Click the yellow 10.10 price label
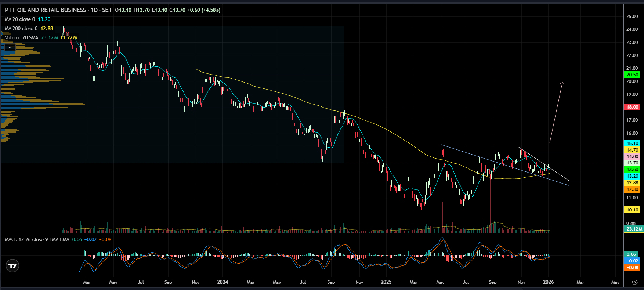The height and width of the screenshot is (290, 644). (632, 210)
